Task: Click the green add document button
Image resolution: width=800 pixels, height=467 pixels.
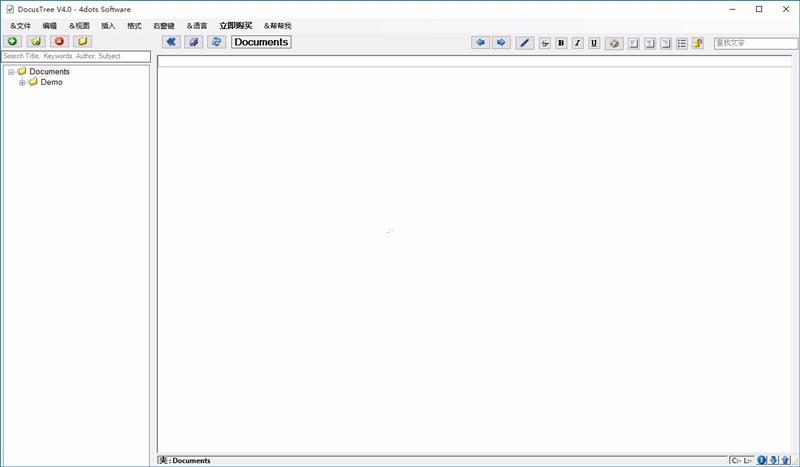Action: coord(12,42)
